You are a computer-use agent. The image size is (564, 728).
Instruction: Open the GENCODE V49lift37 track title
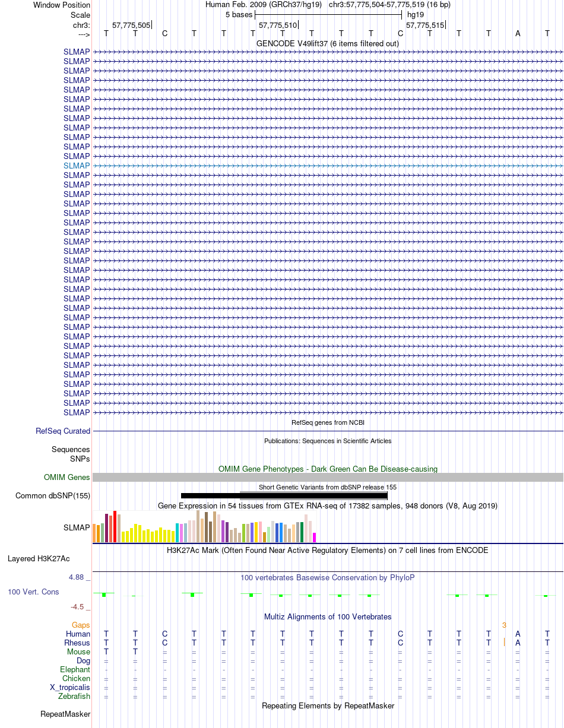point(328,43)
